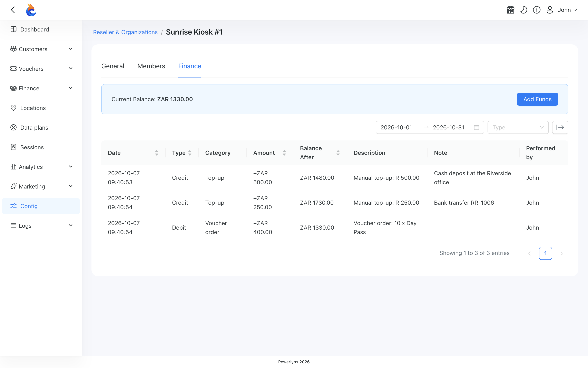Expand the Logs menu chevron
The width and height of the screenshot is (588, 368).
(71, 226)
